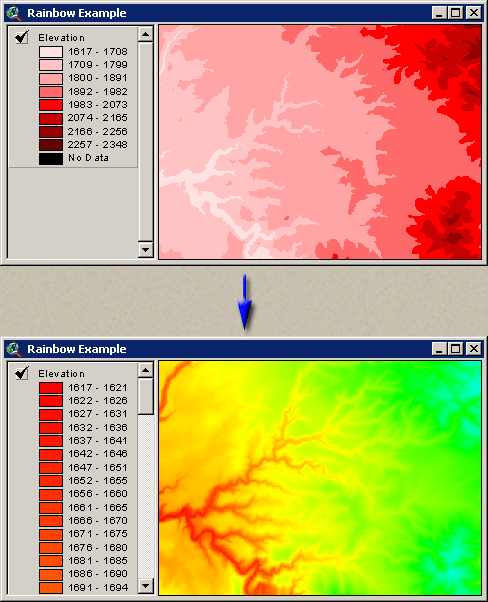This screenshot has width=488, height=602.
Task: Click the 2257 - 2348 dark red swatch
Action: click(51, 145)
